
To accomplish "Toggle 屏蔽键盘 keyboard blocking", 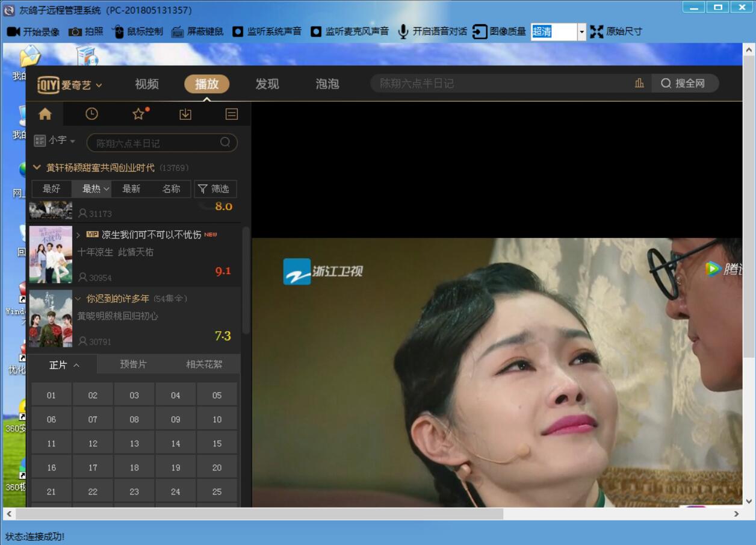I will [197, 32].
